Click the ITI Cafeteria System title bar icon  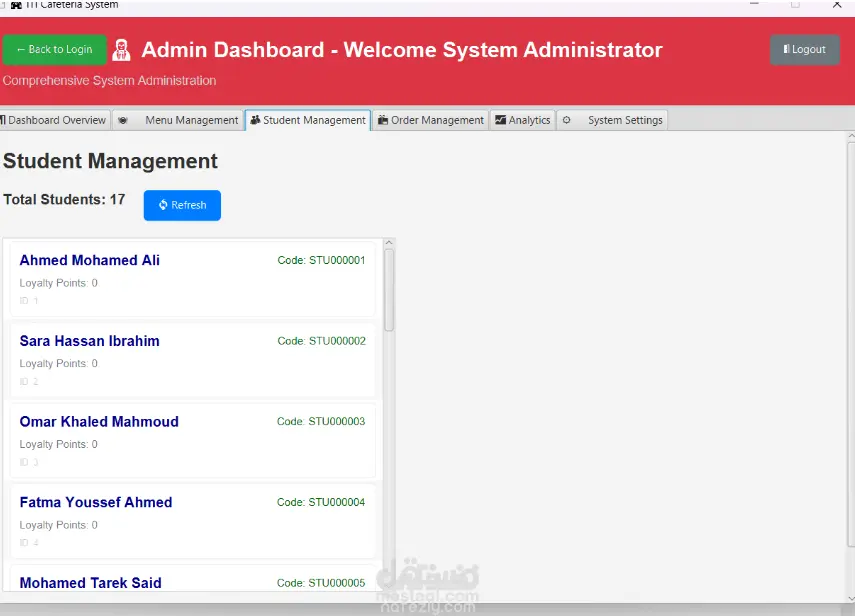coord(16,5)
